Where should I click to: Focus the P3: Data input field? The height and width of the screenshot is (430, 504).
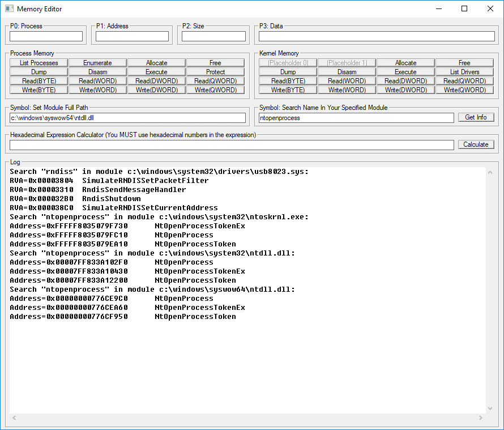point(377,36)
